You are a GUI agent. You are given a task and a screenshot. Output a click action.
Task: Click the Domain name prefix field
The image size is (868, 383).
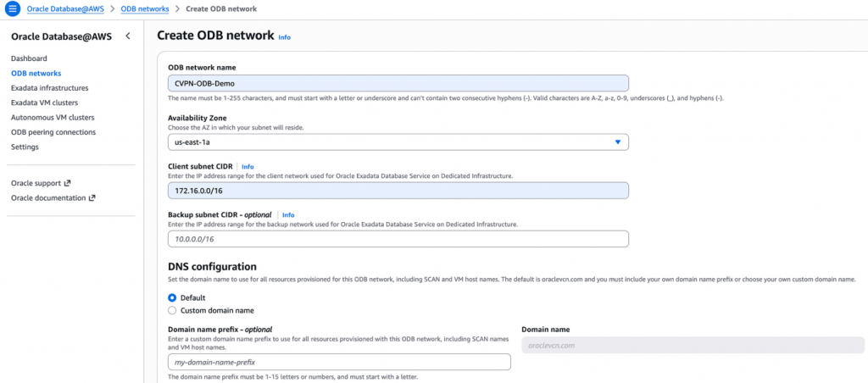click(x=339, y=362)
